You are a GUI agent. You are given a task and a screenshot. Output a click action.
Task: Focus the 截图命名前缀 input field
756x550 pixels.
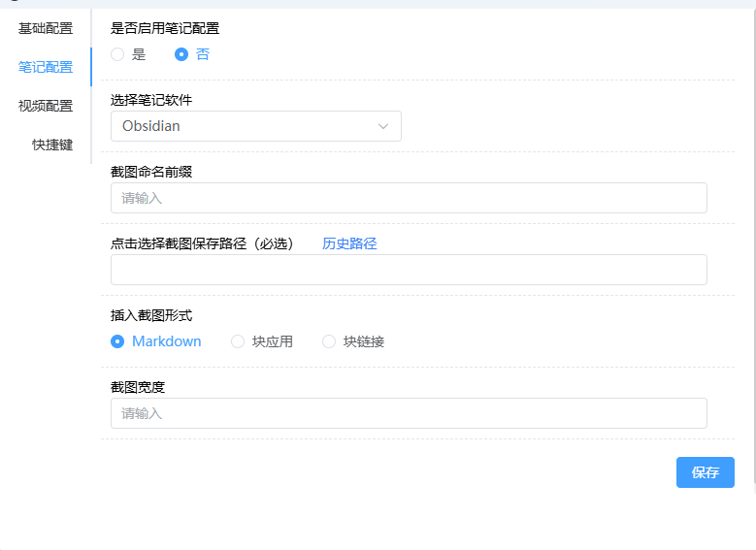(x=409, y=198)
